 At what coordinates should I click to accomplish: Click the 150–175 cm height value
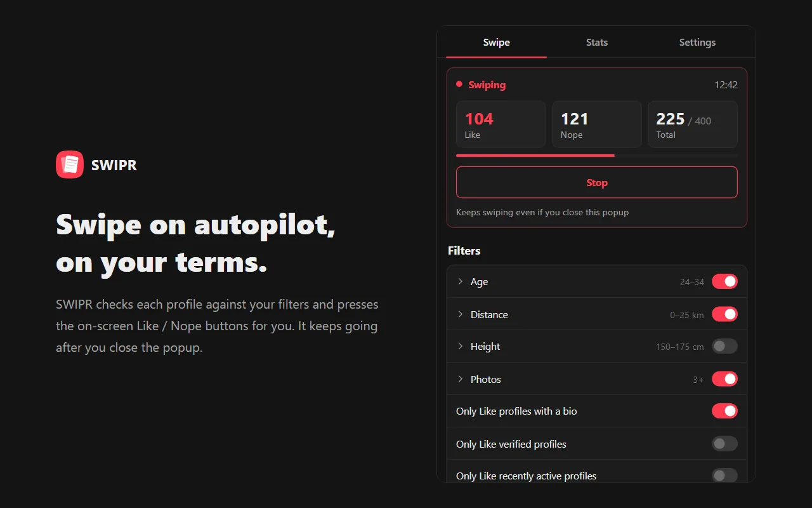coord(680,347)
